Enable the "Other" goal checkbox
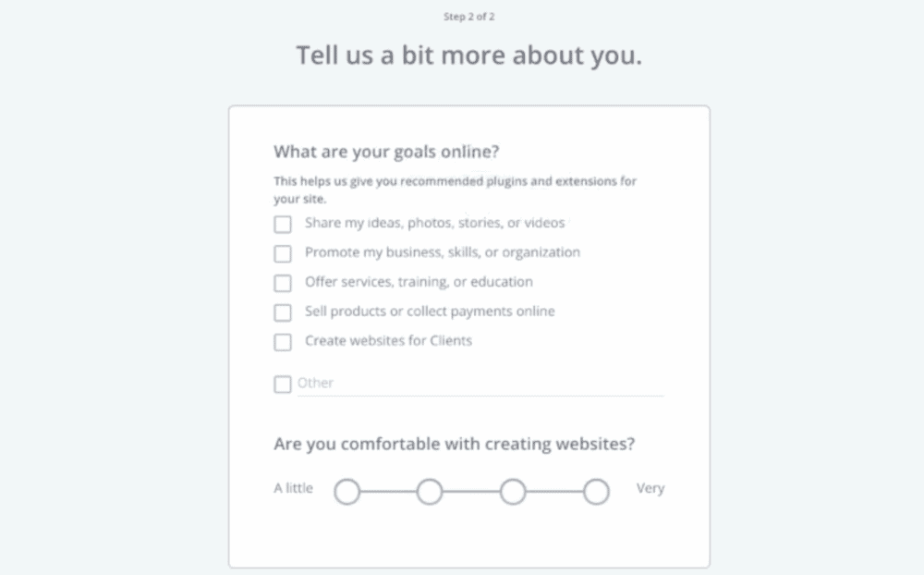Screen dimensions: 924x575 (x=283, y=383)
